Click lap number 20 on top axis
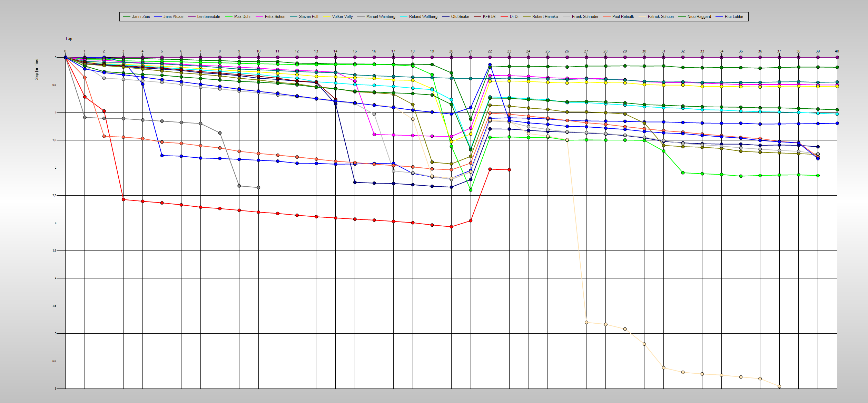The height and width of the screenshot is (403, 868). 451,51
